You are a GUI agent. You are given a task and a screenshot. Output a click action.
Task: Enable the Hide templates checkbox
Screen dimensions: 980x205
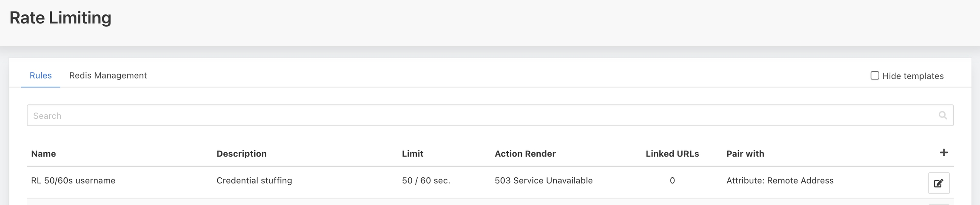point(875,76)
